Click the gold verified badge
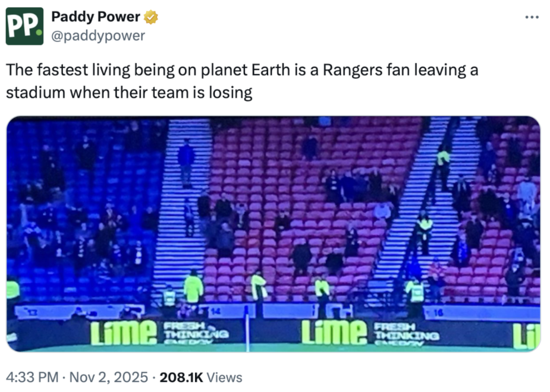 [x=152, y=18]
